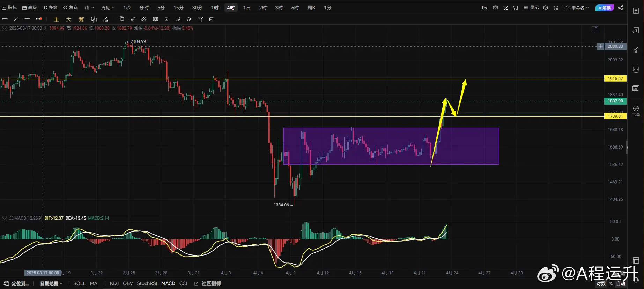
Task: Click the 定位到... locate button
Action: pyautogui.click(x=16, y=283)
